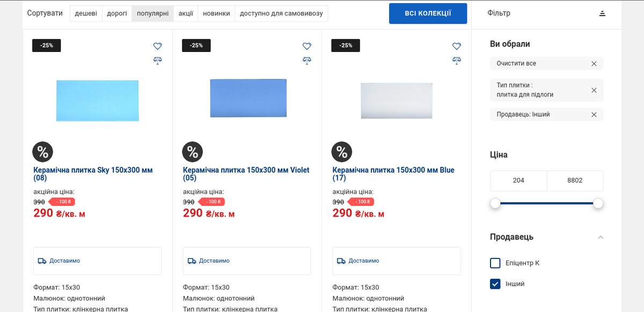This screenshot has height=312, width=644.
Task: Add Sky 150x300 tile to favorites
Action: (157, 46)
